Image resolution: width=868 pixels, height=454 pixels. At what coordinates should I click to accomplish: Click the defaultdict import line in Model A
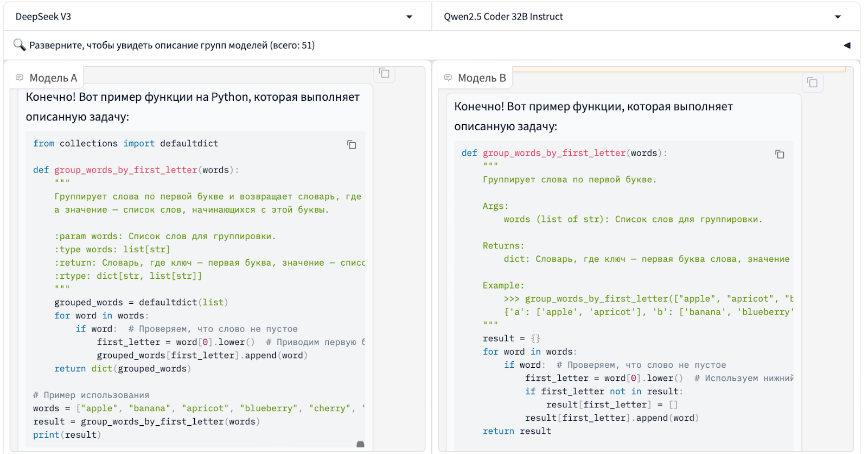[x=125, y=144]
